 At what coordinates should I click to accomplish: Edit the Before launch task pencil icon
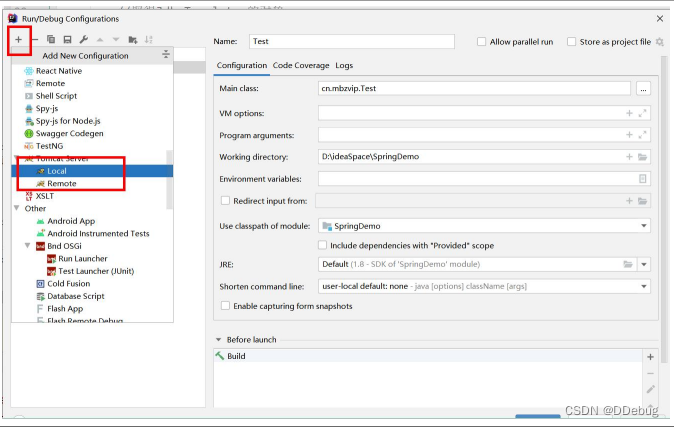tap(650, 389)
